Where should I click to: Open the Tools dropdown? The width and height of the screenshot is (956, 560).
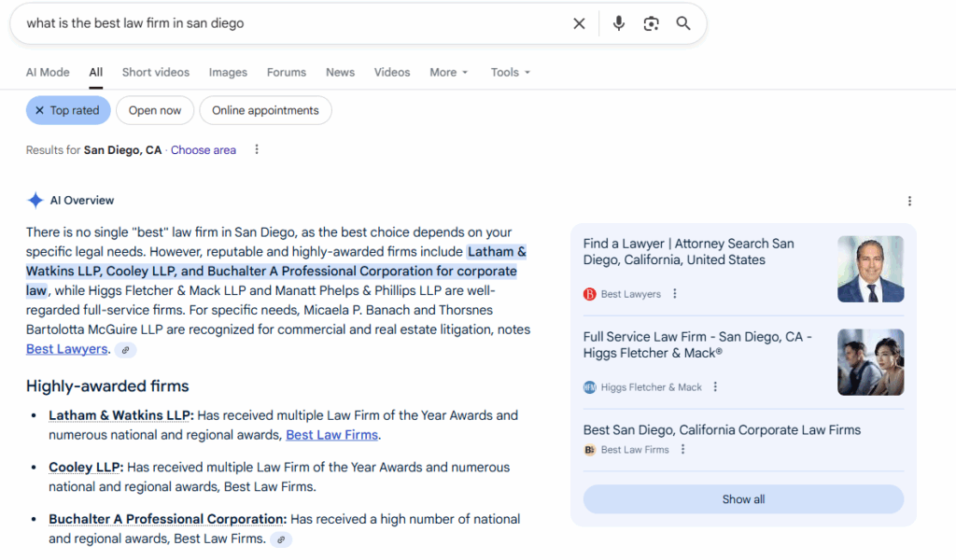point(510,72)
